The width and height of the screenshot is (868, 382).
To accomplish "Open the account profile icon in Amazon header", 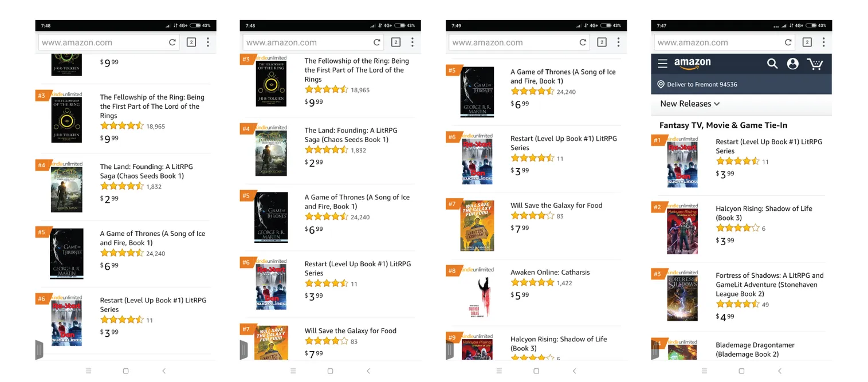I will coord(793,64).
